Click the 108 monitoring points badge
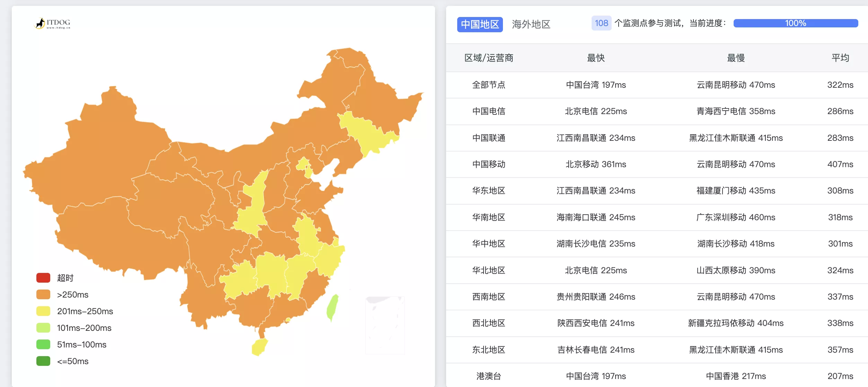 pyautogui.click(x=601, y=23)
